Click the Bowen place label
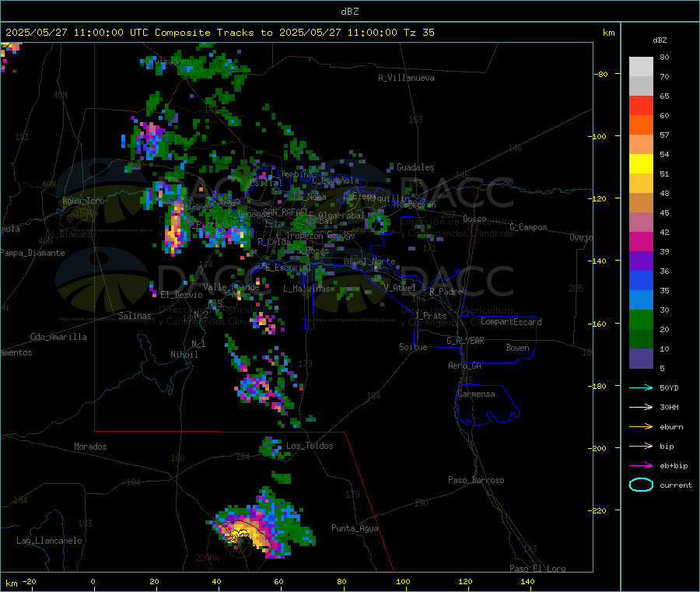Screen dimensions: 700x592 [518, 348]
